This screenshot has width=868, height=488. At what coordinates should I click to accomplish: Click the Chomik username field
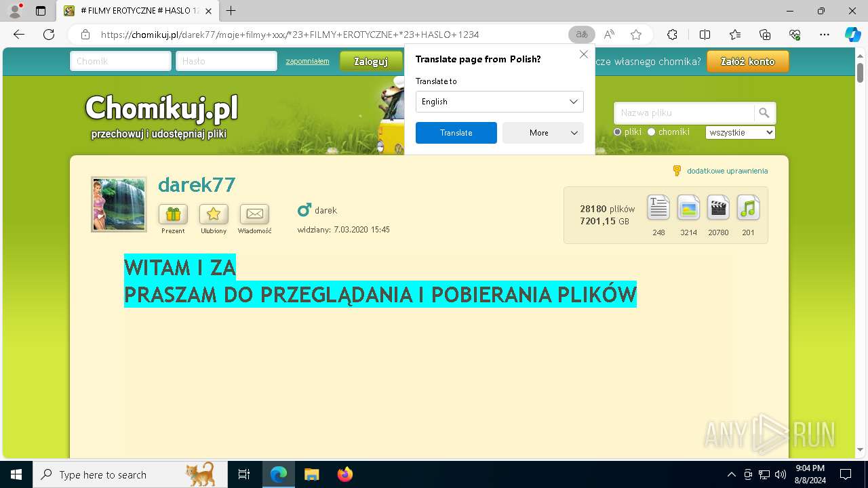[121, 61]
